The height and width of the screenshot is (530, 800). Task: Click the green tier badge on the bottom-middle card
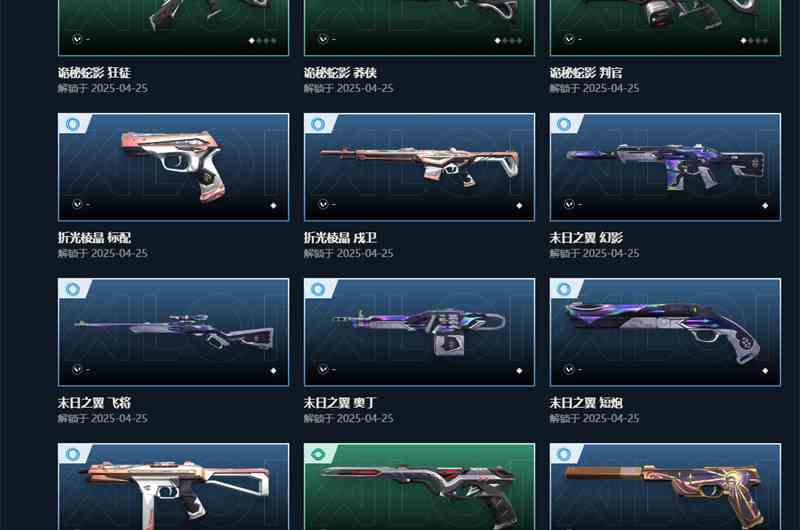[318, 454]
